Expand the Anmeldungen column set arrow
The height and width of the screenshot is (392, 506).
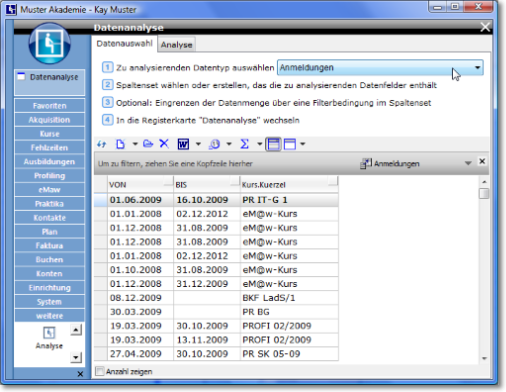tap(468, 163)
